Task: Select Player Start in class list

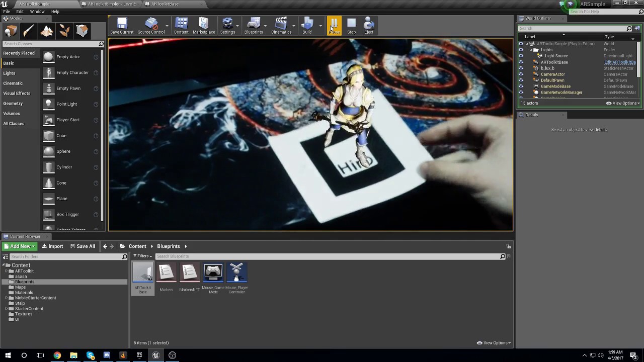Action: pos(70,120)
